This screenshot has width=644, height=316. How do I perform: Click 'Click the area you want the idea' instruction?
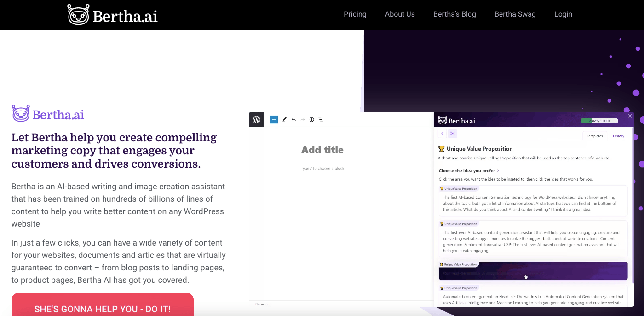516,179
